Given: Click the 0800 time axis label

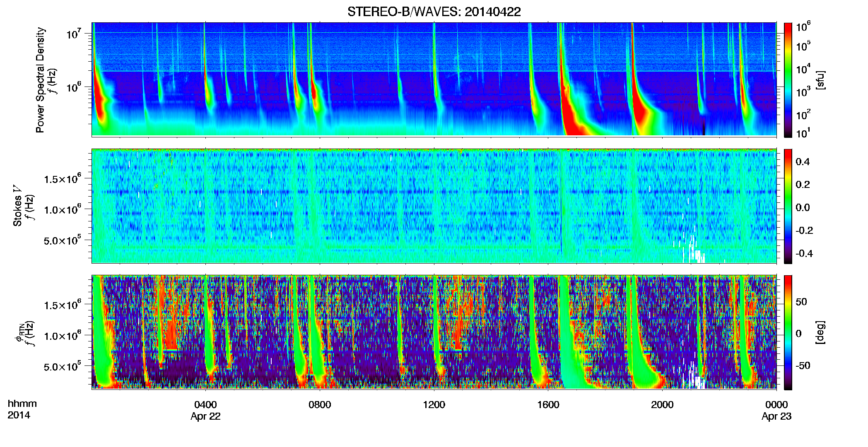Looking at the screenshot, I should click(x=320, y=405).
